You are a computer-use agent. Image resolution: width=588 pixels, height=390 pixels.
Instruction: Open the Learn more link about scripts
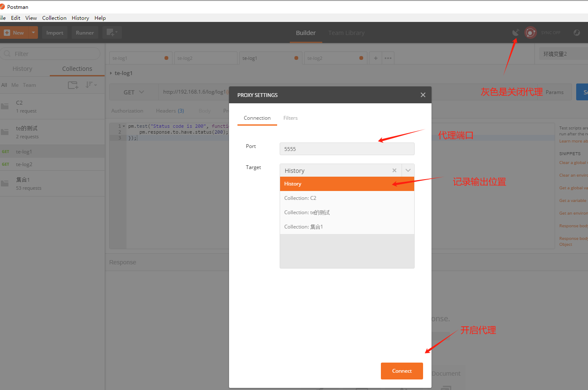click(573, 141)
